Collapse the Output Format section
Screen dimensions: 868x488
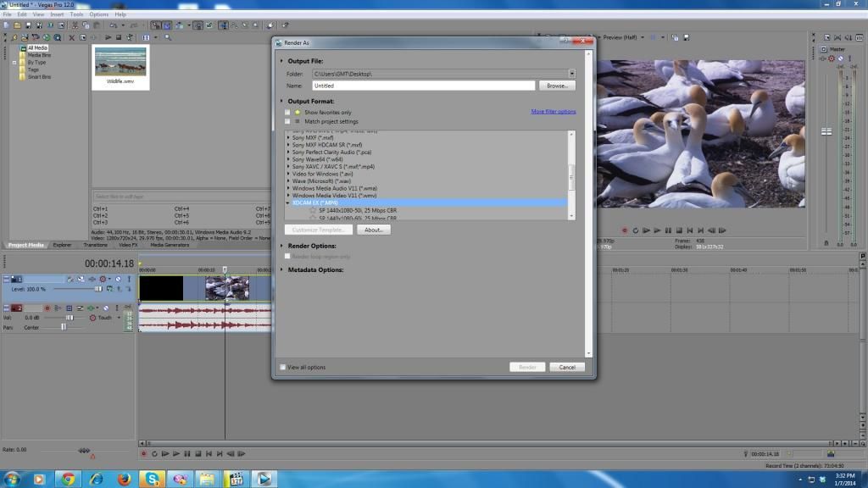coord(281,102)
